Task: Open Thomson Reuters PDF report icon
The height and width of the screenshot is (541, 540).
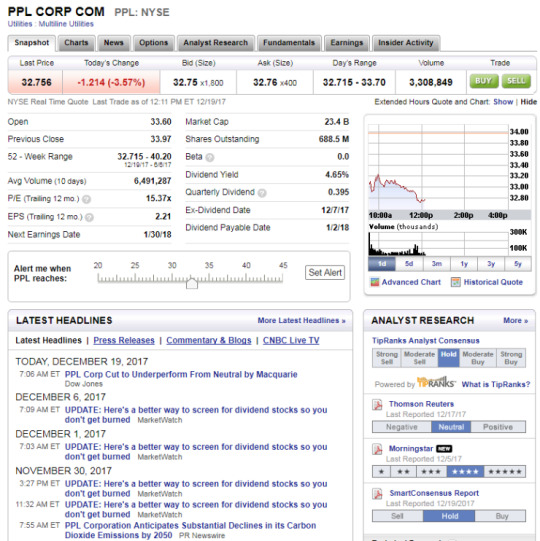Action: (377, 404)
